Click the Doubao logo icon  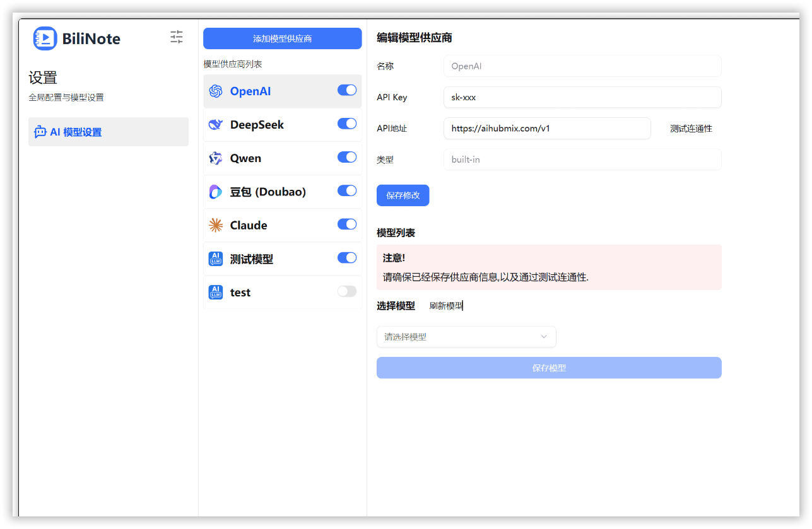[x=216, y=192]
